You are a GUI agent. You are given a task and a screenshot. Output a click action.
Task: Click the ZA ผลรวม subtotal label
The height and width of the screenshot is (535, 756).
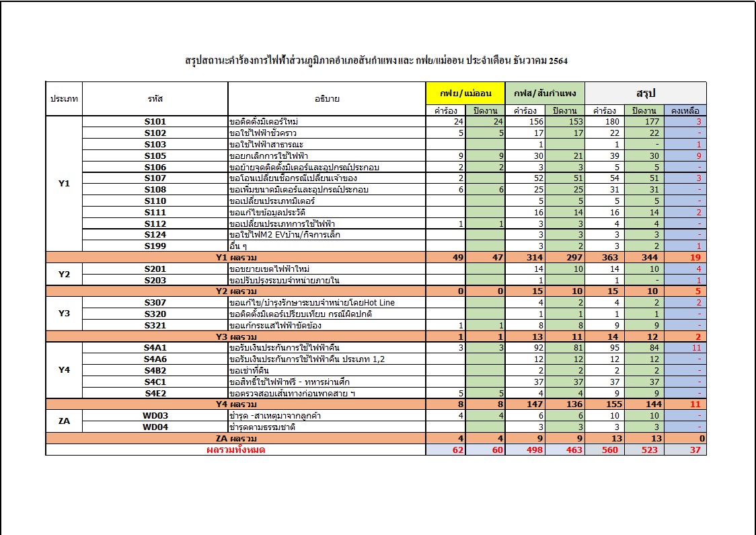(x=236, y=439)
